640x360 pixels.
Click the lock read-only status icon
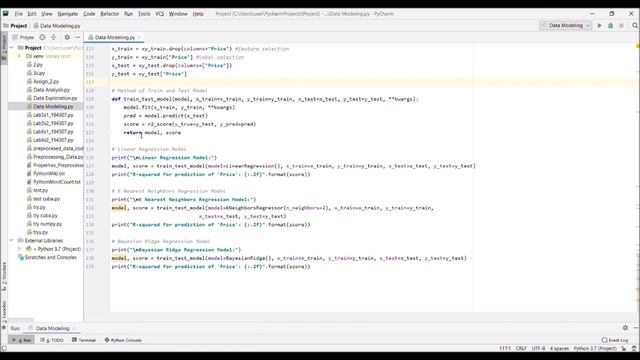(624, 349)
